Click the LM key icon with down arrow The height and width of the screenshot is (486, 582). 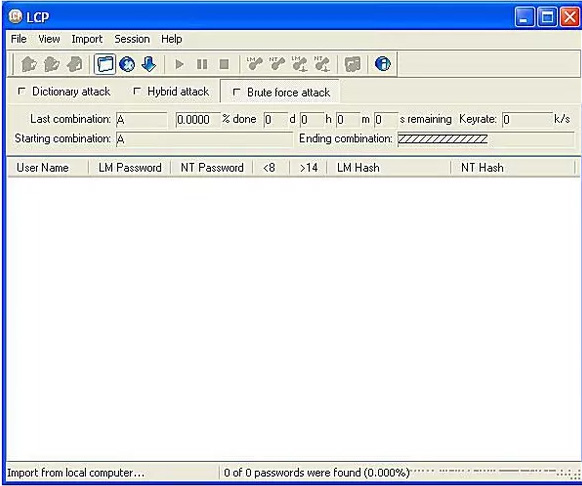300,64
